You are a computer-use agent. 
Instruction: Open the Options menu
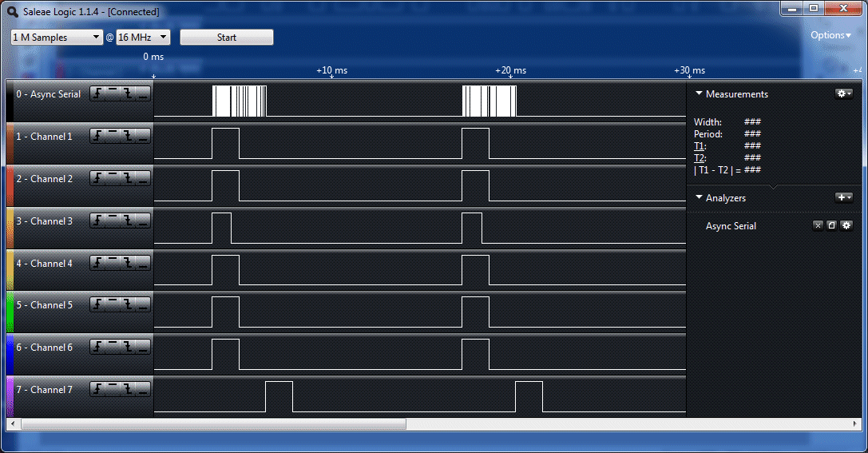click(x=830, y=35)
